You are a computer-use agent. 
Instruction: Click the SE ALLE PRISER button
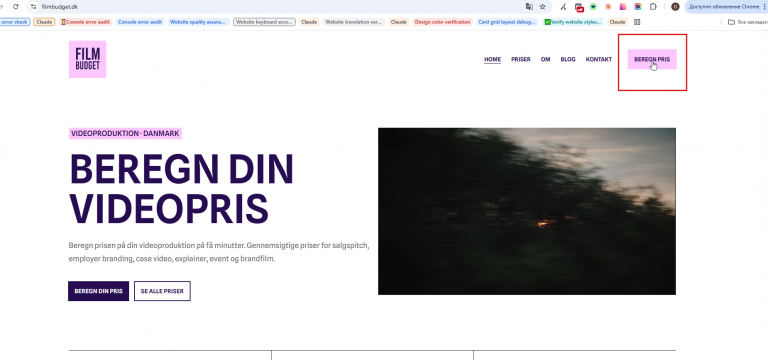point(162,291)
